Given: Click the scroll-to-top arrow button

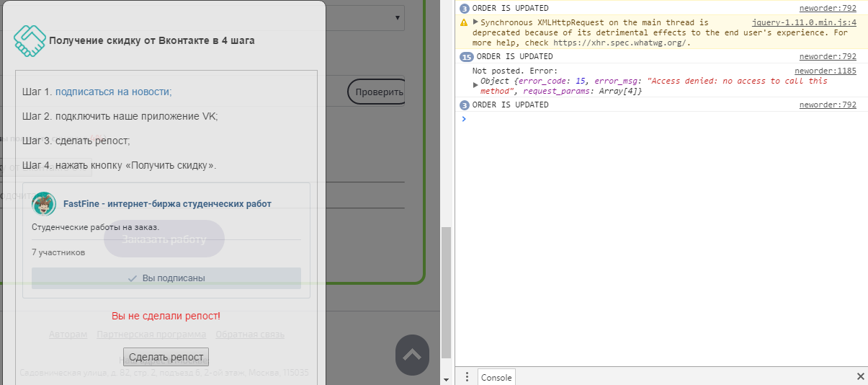Looking at the screenshot, I should (x=412, y=355).
